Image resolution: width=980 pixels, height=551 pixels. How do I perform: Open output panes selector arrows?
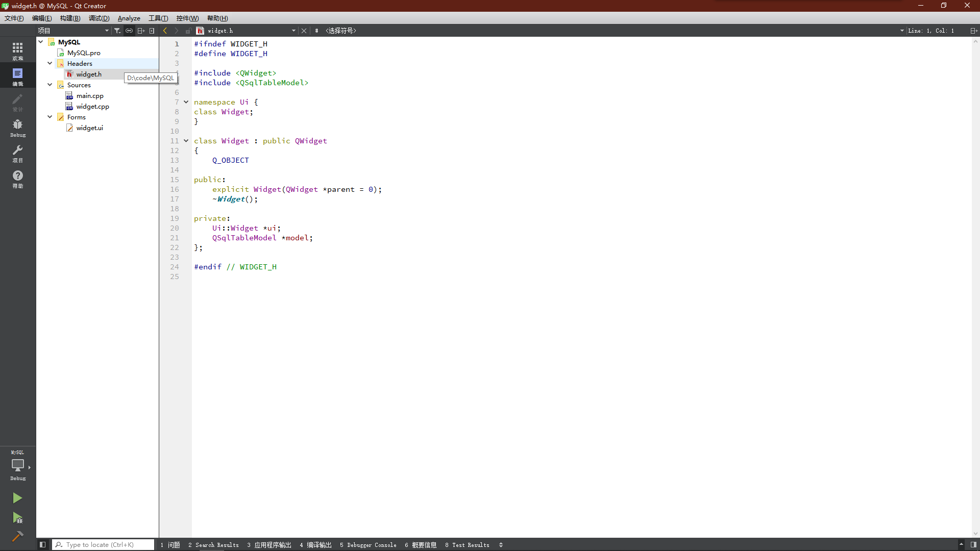coord(501,545)
